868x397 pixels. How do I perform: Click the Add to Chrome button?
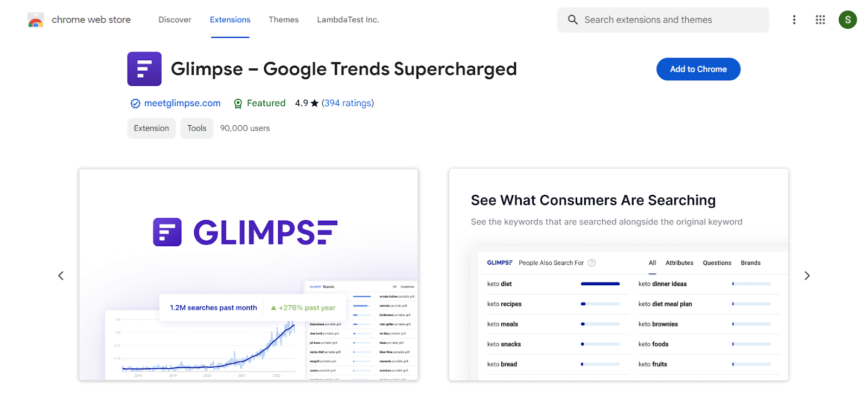tap(698, 69)
